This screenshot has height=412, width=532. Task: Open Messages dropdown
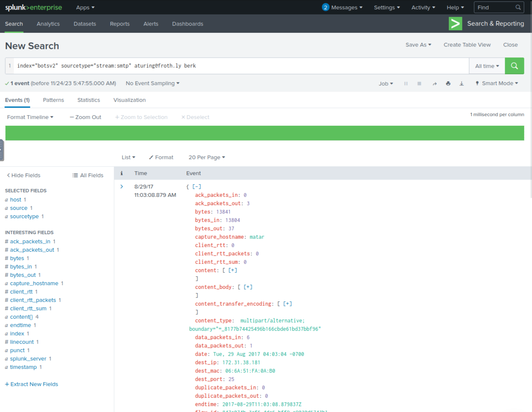click(x=347, y=8)
